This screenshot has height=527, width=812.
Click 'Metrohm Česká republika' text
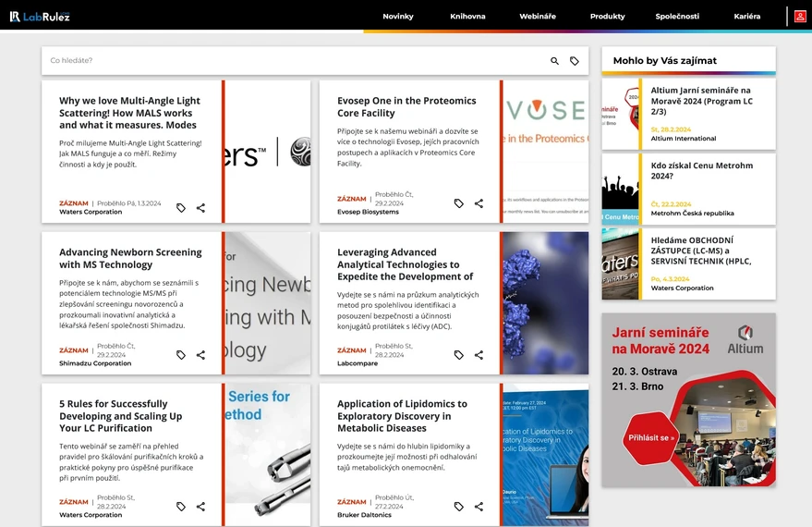click(x=693, y=213)
